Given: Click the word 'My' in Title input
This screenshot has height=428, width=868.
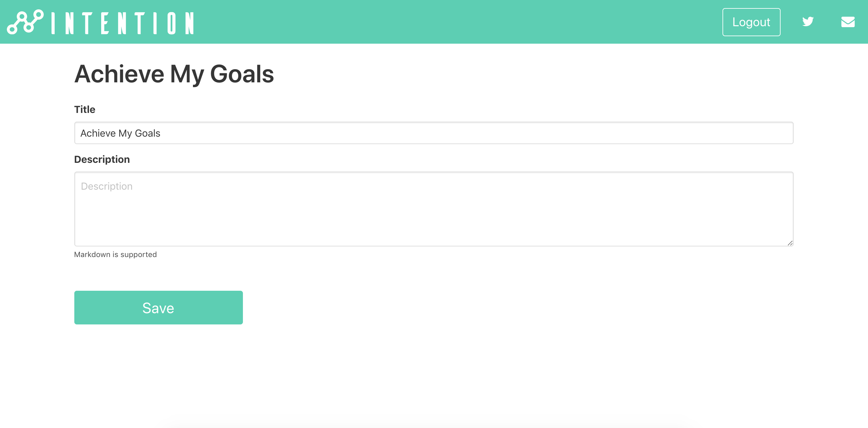Looking at the screenshot, I should point(125,134).
